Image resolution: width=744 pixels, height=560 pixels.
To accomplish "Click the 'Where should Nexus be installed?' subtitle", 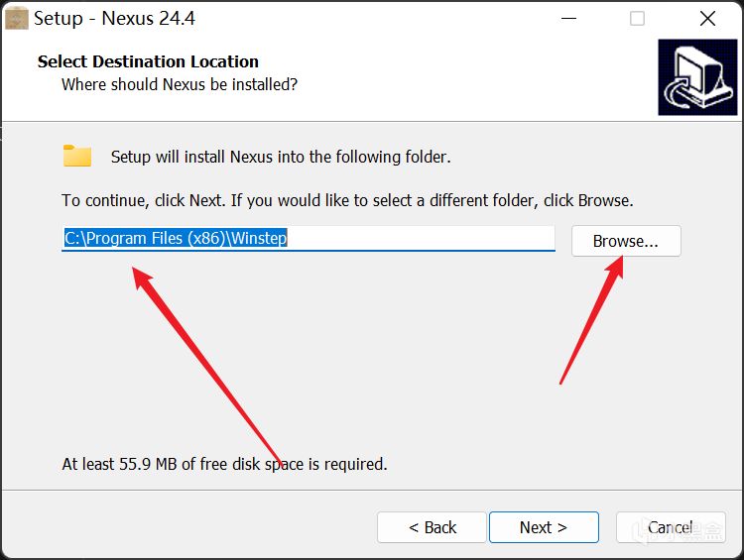I will point(180,84).
